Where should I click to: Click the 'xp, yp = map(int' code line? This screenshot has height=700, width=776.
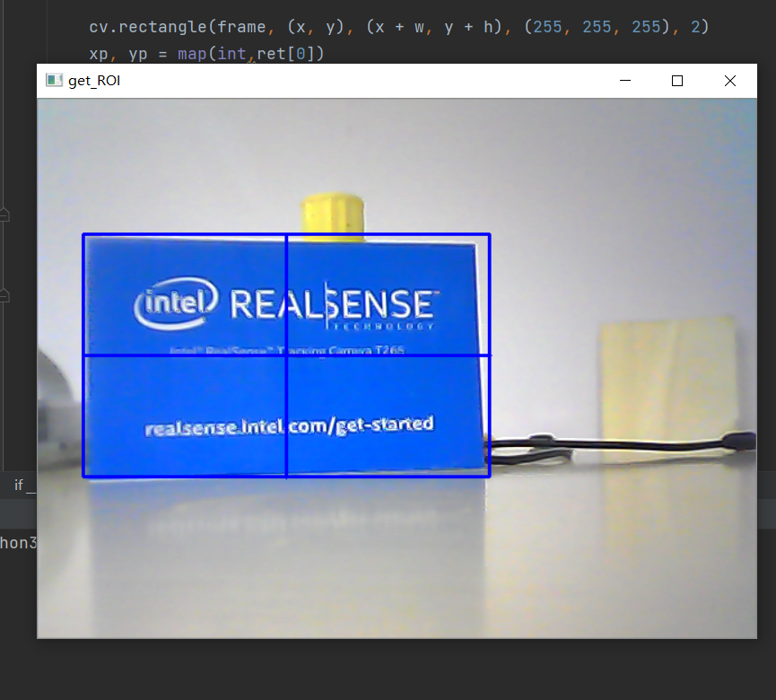coord(206,54)
